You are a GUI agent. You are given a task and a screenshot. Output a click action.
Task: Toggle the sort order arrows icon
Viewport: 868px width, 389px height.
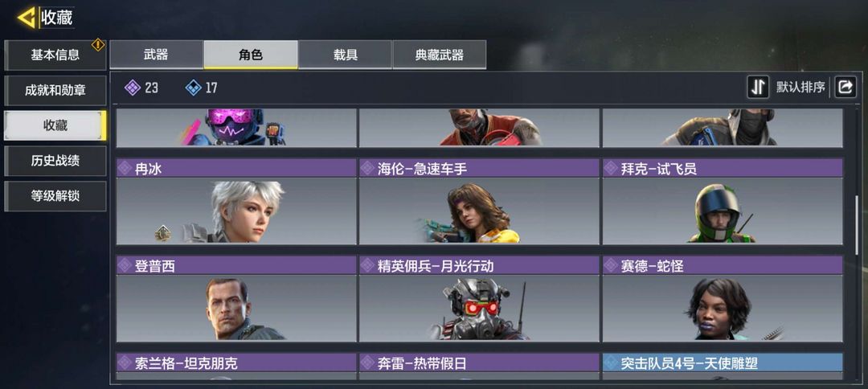click(758, 87)
